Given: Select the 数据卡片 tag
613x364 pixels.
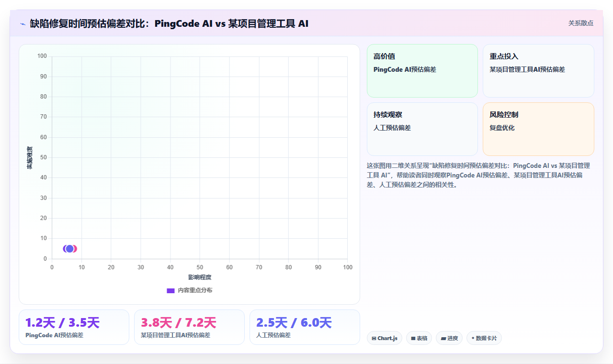Looking at the screenshot, I should [x=484, y=338].
